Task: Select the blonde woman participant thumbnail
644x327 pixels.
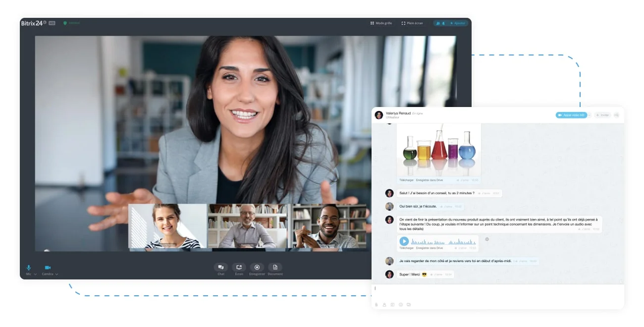Action: click(167, 226)
